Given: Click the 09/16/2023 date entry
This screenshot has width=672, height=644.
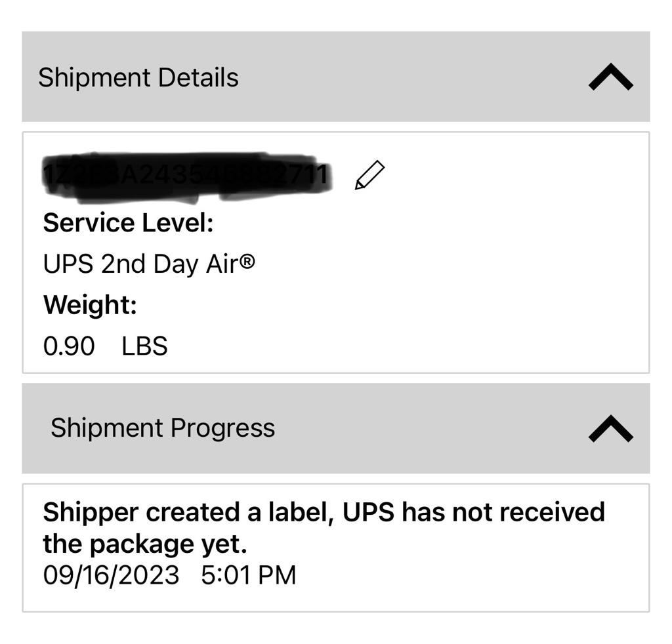Looking at the screenshot, I should [x=111, y=575].
